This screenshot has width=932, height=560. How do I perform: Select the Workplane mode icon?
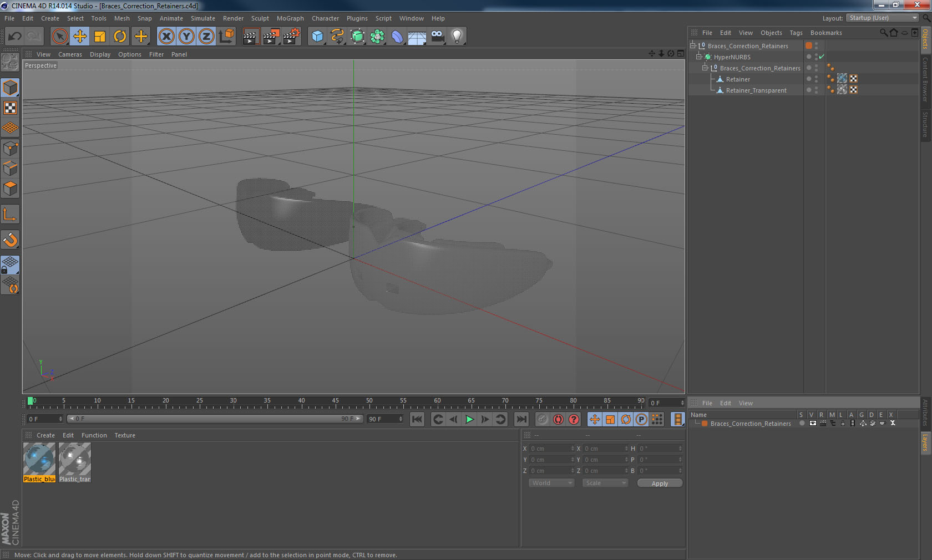10,128
